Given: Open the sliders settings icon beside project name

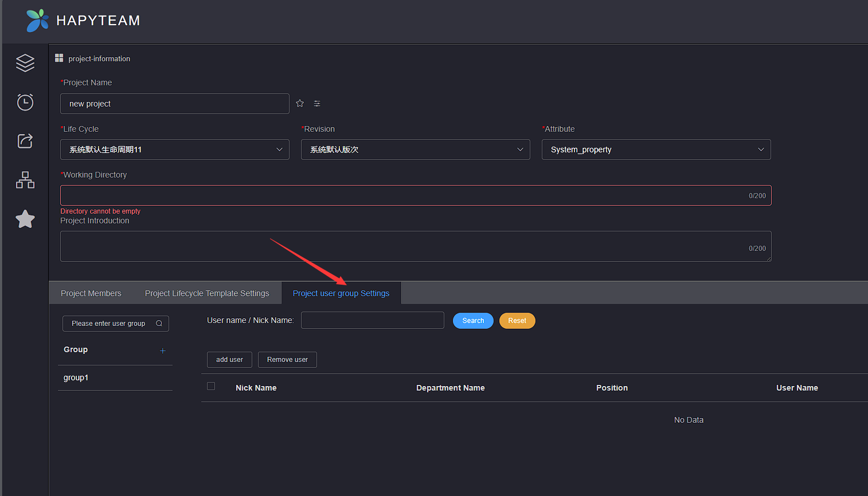Looking at the screenshot, I should click(317, 104).
